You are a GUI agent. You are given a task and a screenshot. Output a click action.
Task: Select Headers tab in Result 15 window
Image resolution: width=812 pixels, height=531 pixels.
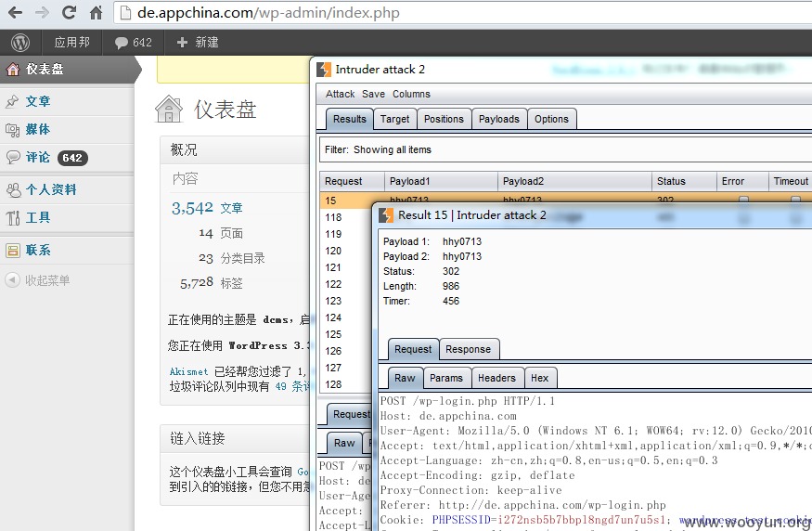(x=496, y=378)
